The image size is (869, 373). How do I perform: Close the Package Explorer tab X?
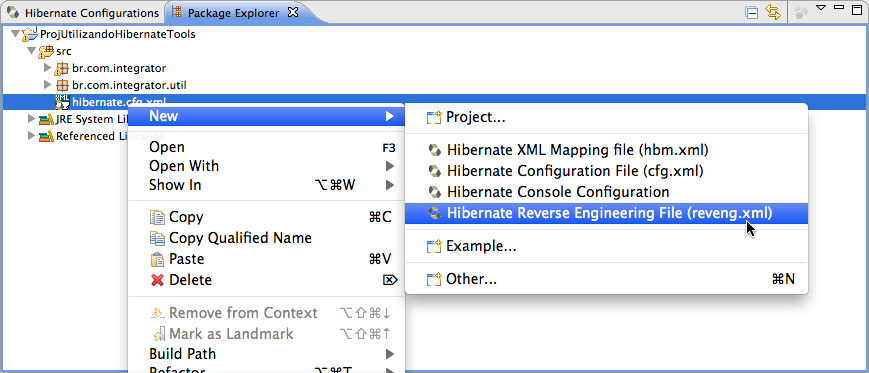293,12
